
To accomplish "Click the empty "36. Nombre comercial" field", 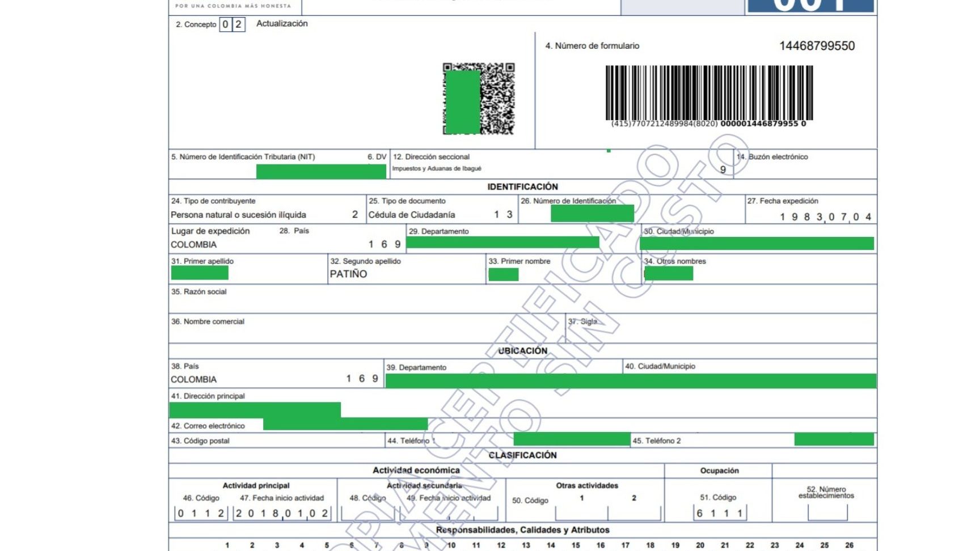I will [x=367, y=328].
